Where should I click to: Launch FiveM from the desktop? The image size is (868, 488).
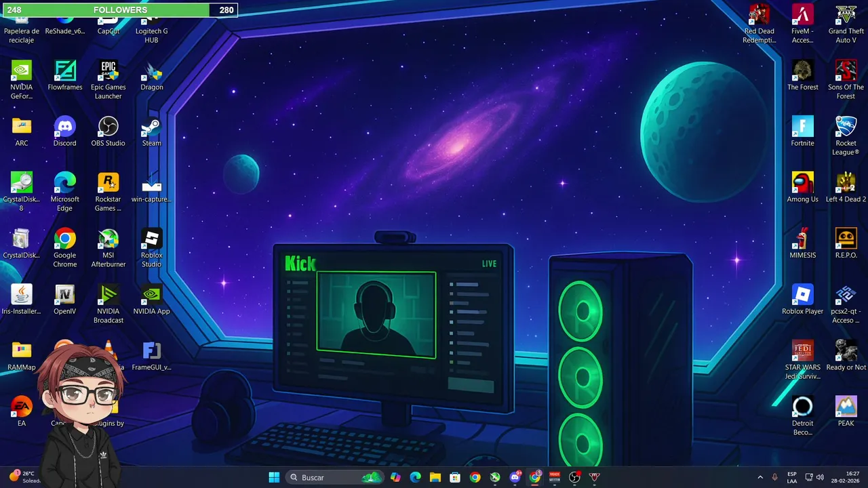803,24
